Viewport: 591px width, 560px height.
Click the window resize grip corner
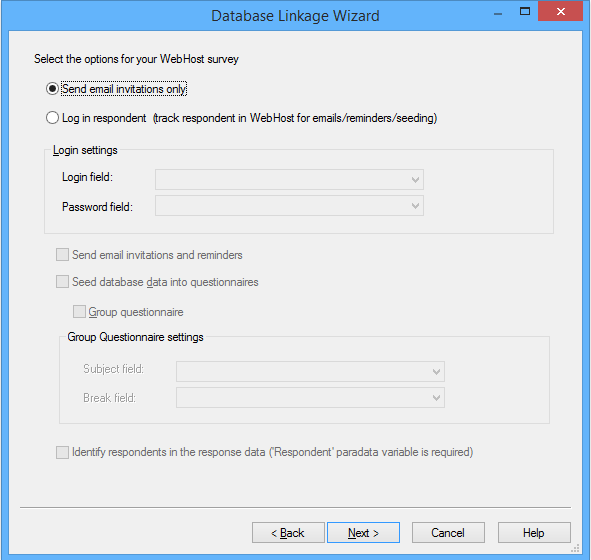coord(576,548)
